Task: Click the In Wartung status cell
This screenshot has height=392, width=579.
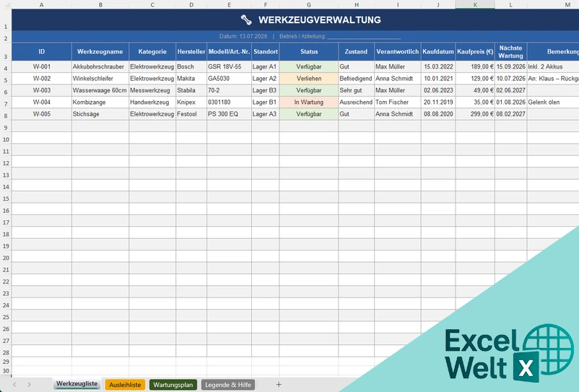Action: [x=309, y=103]
